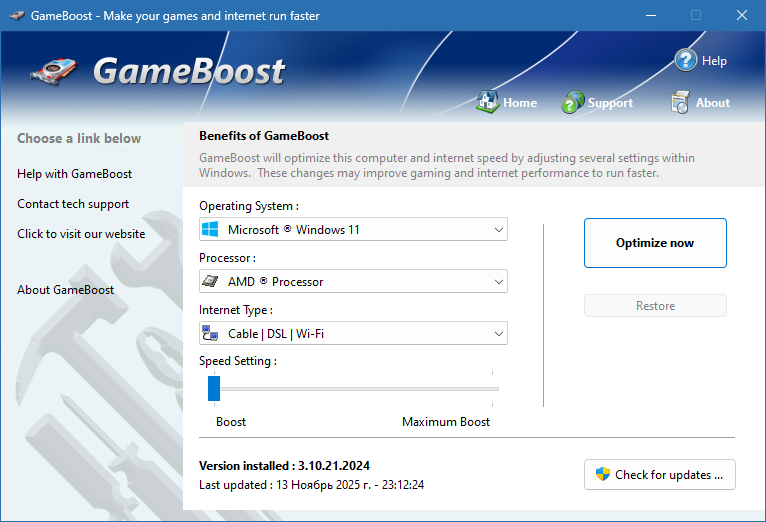Click the network computers icon

click(x=210, y=333)
